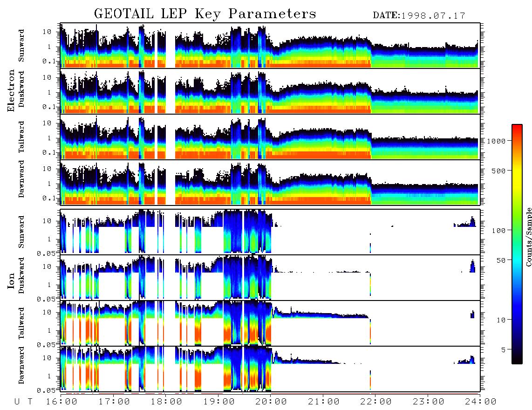Click the 18:00 time tick label
The height and width of the screenshot is (410, 532).
[x=167, y=402]
